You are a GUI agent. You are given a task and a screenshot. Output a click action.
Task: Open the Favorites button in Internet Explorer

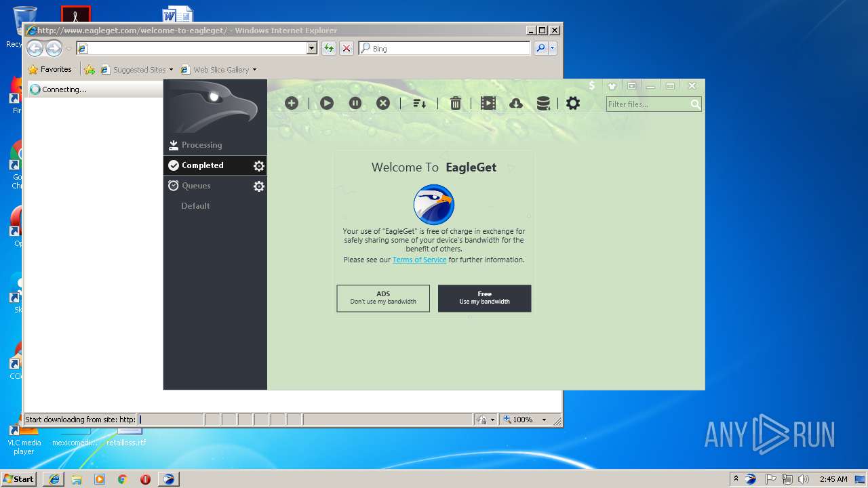(x=50, y=69)
